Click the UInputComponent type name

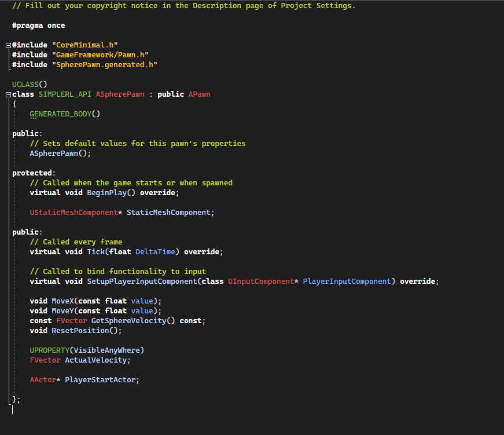[261, 281]
